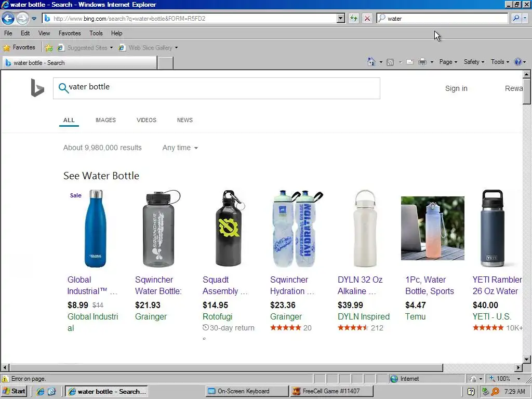Switch to FreeCell Game #11407 taskbar button

coord(331,391)
